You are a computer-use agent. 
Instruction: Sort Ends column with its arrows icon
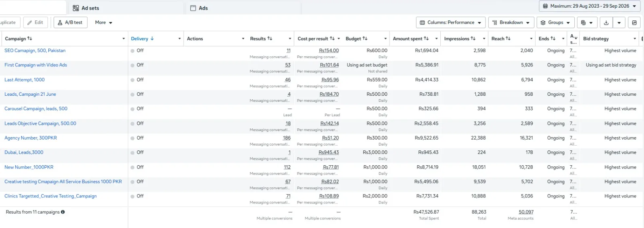coord(553,39)
